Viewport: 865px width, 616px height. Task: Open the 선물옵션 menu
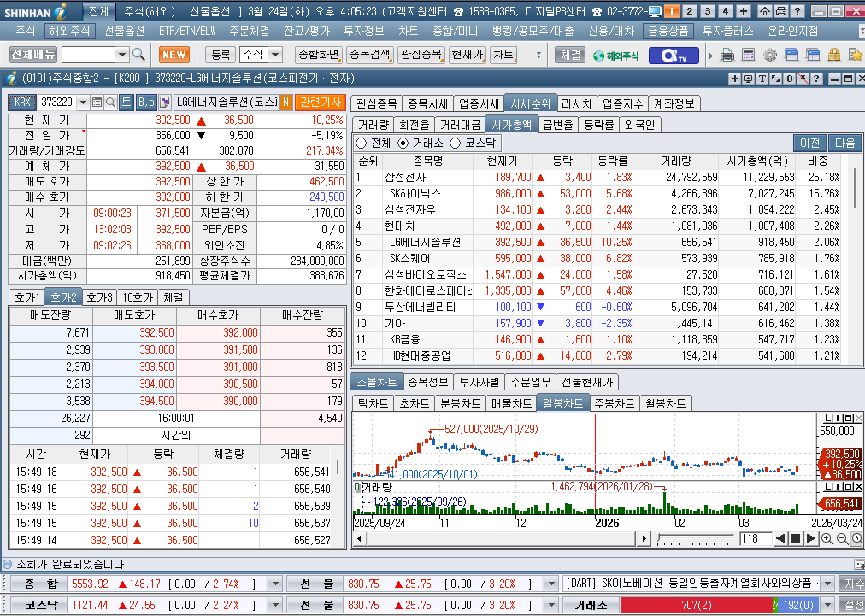[x=124, y=32]
